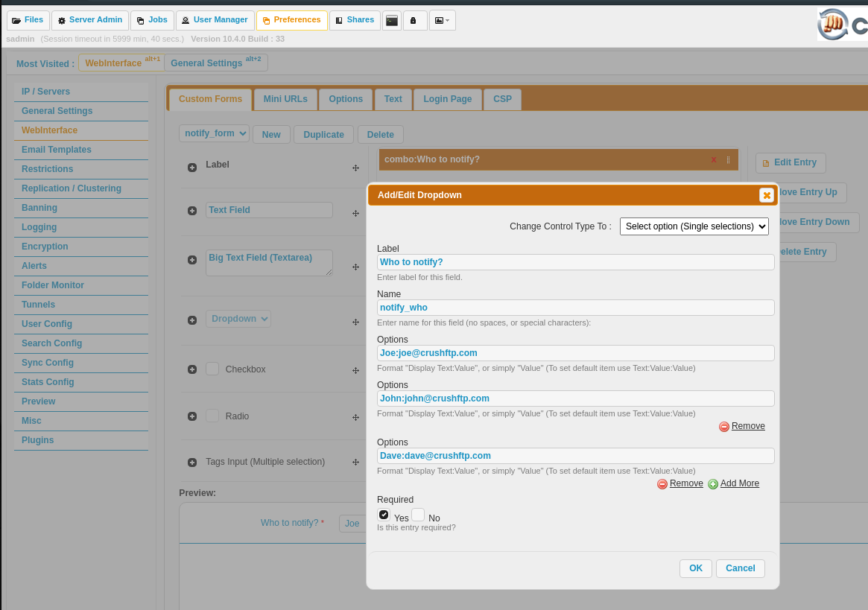Check the Required No checkbox
The image size is (868, 610).
[x=418, y=515]
